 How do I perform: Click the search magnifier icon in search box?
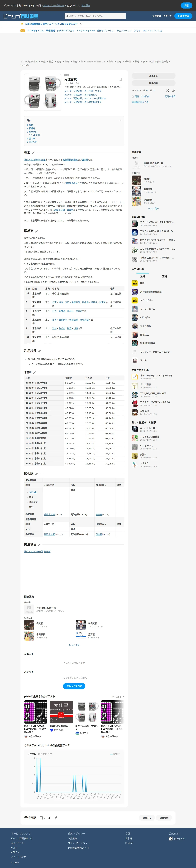(67, 16)
